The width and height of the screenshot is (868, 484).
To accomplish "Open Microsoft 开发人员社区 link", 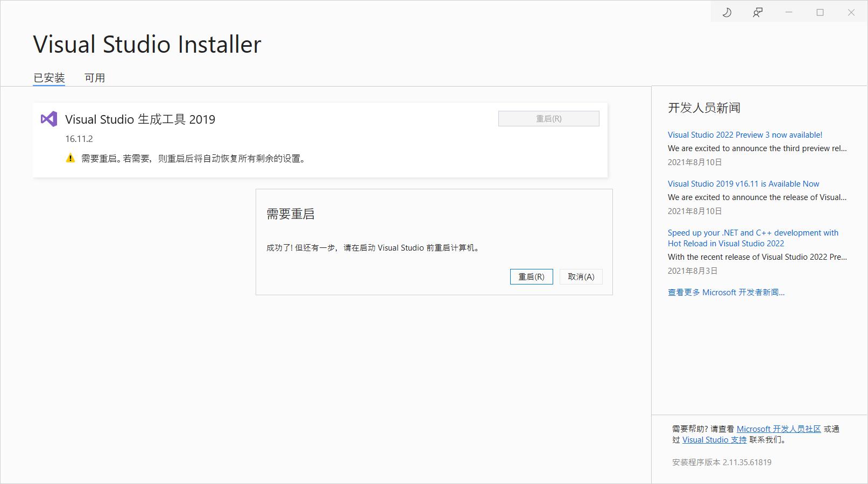I will pyautogui.click(x=779, y=429).
